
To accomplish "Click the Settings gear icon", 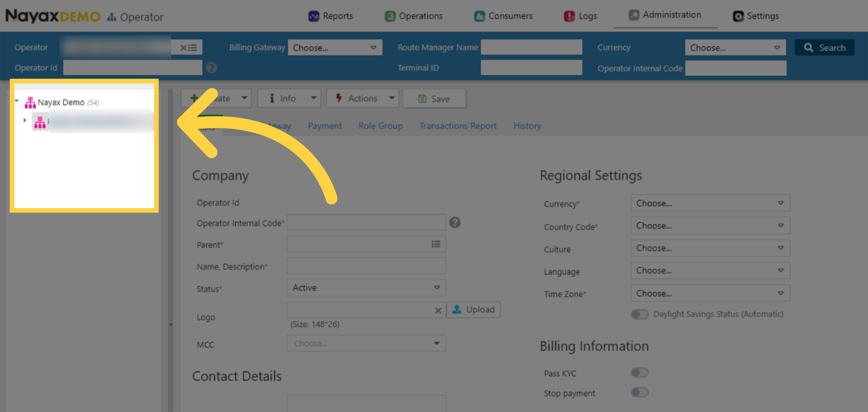I will click(738, 16).
